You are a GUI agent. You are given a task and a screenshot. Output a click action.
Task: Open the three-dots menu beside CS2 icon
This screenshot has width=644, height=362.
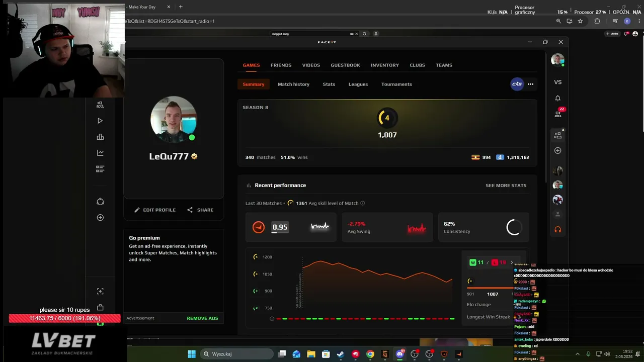530,84
